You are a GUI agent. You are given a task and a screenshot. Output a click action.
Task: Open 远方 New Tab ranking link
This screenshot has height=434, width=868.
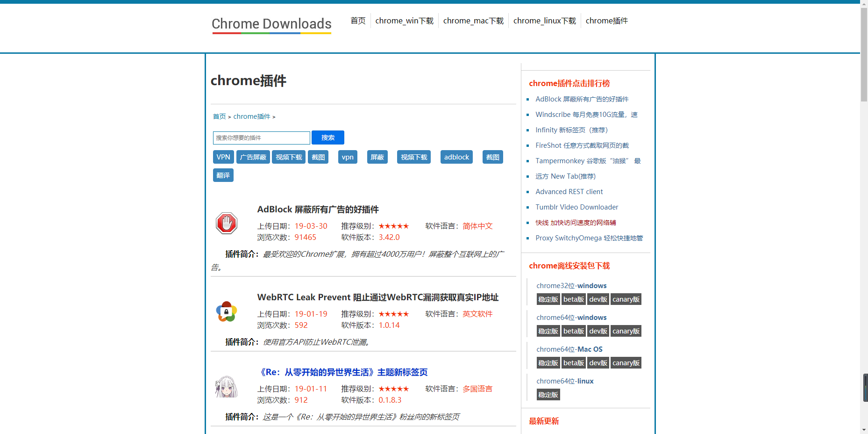(566, 176)
